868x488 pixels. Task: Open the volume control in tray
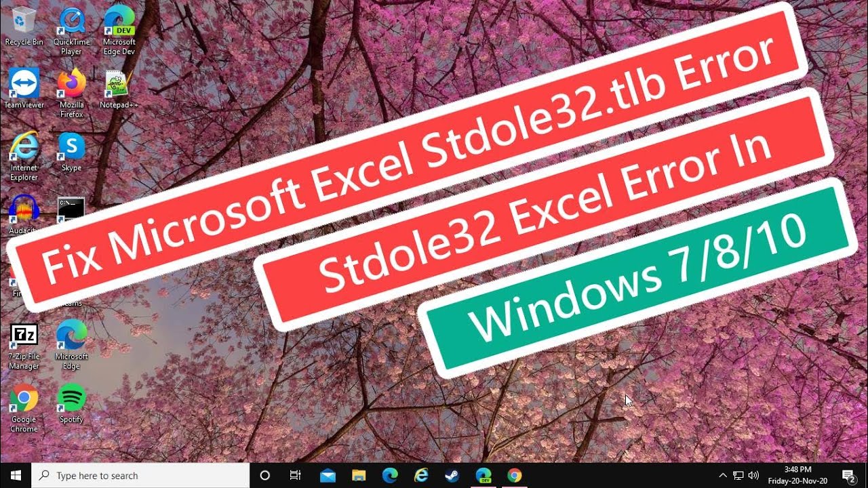pos(754,475)
